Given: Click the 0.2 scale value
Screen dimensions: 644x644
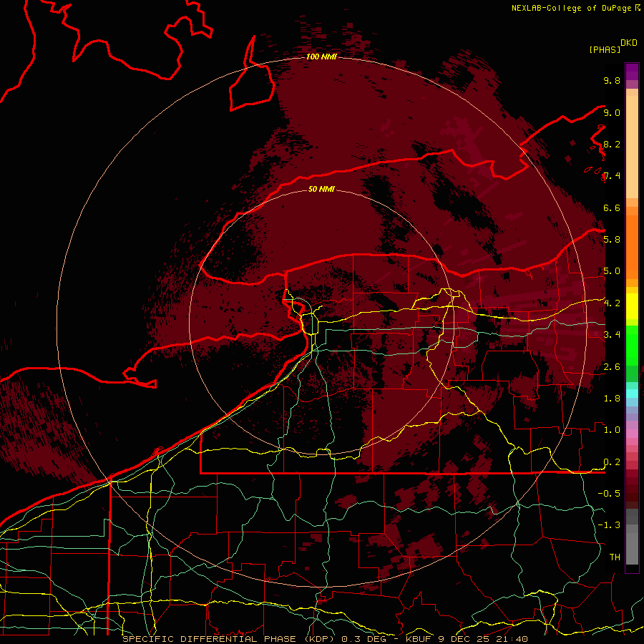Looking at the screenshot, I should pos(612,462).
